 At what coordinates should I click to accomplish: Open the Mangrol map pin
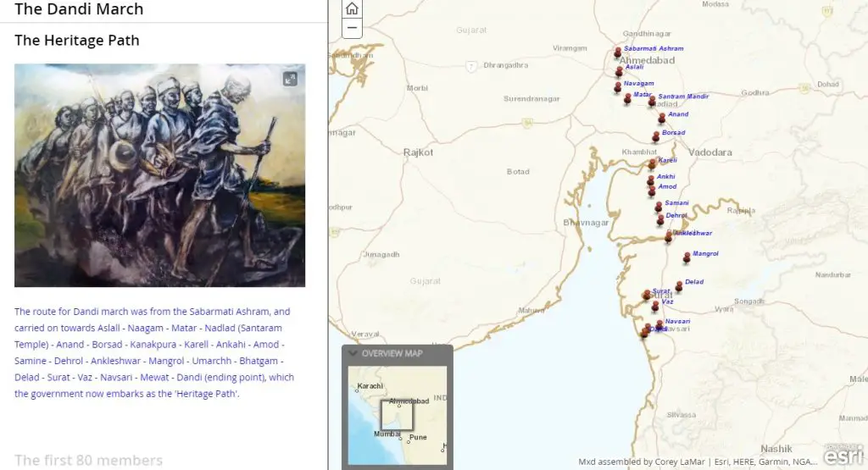(687, 257)
